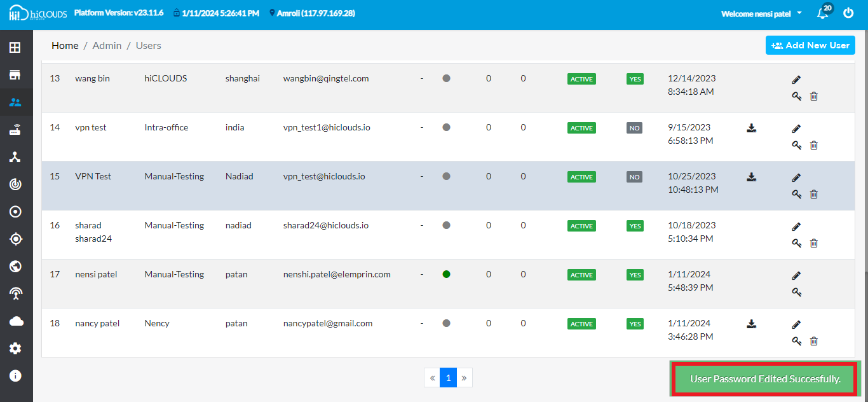This screenshot has height=402, width=868.
Task: Open the cloud icon in sidebar
Action: pos(15,321)
